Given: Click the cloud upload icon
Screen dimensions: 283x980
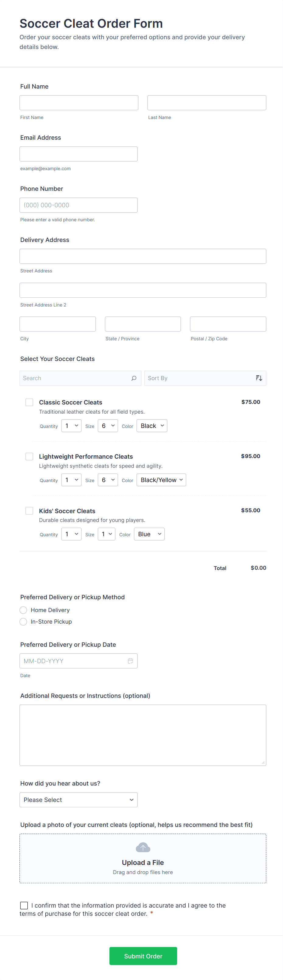Looking at the screenshot, I should coord(143,847).
